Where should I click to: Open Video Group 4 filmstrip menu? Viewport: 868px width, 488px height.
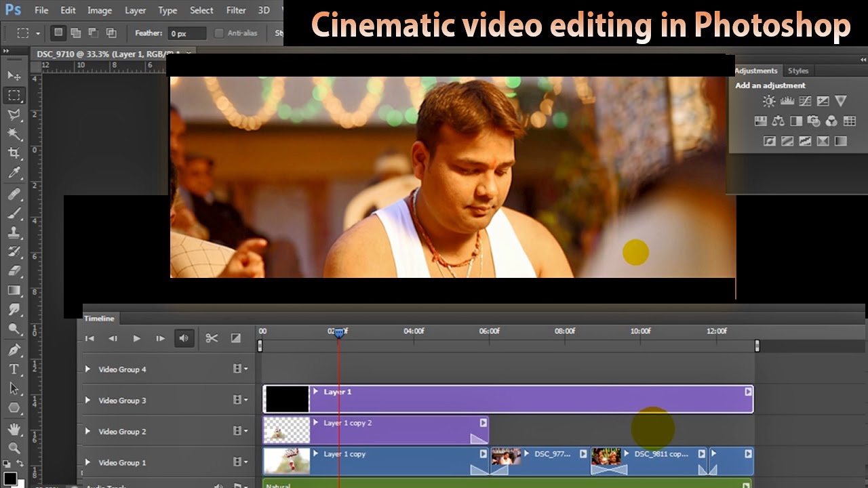[x=240, y=369]
